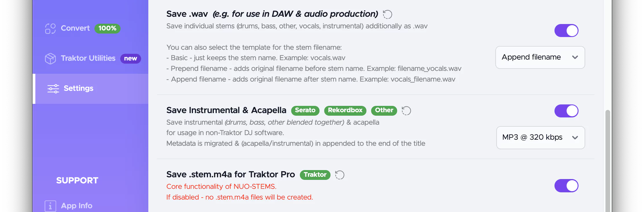
Task: Open the Convert menu item
Action: coord(75,28)
